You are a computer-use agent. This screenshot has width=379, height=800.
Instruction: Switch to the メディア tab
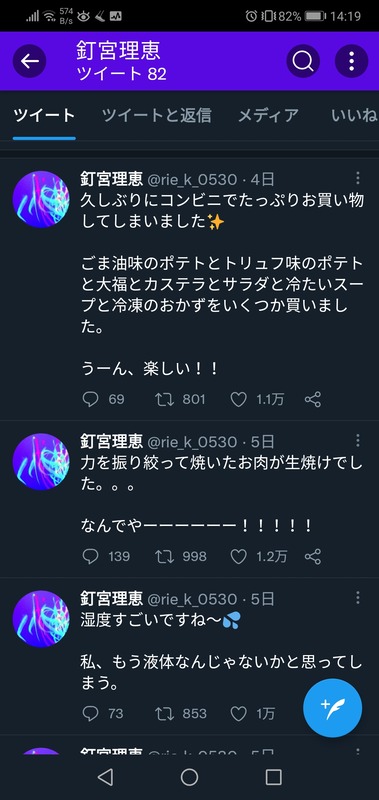click(268, 115)
